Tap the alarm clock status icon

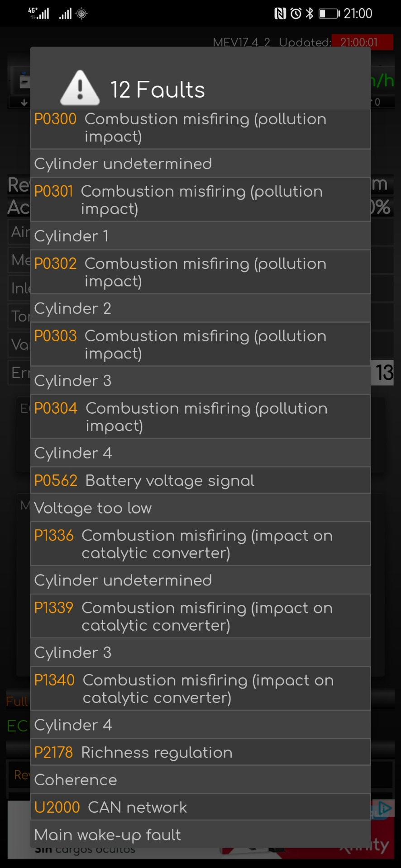coord(296,14)
